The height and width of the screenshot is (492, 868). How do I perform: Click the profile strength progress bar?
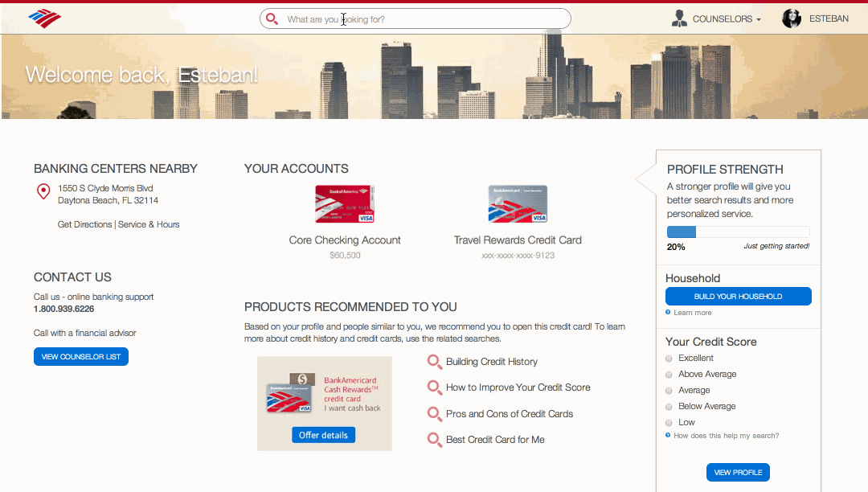point(738,232)
